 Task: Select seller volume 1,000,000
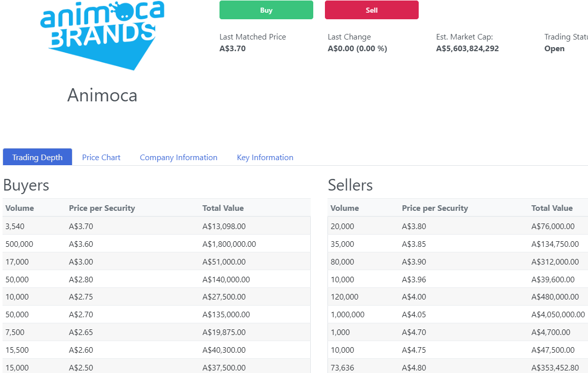coord(348,315)
